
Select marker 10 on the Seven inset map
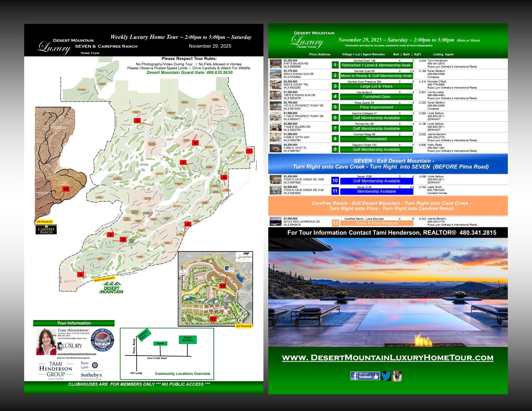(x=222, y=286)
